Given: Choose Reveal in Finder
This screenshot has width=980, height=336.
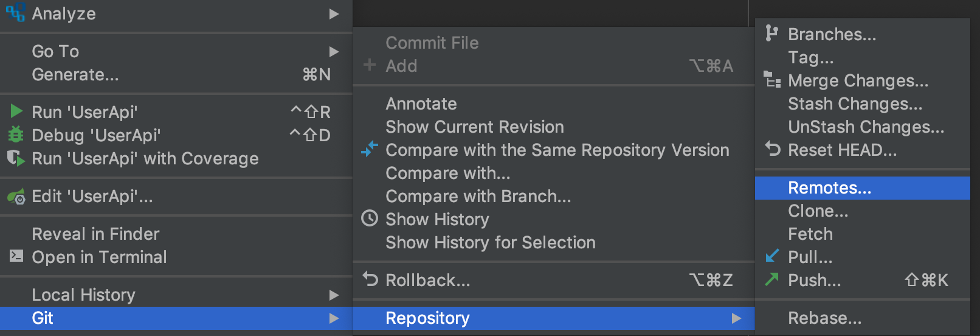Looking at the screenshot, I should point(95,234).
